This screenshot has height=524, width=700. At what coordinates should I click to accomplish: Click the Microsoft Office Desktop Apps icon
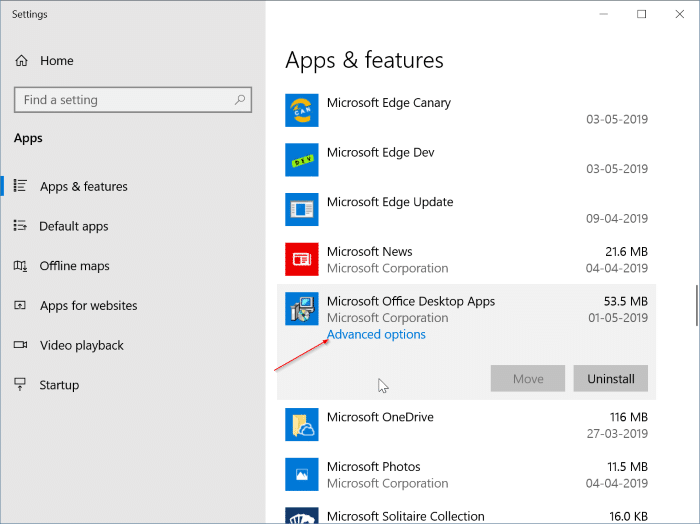click(x=302, y=308)
